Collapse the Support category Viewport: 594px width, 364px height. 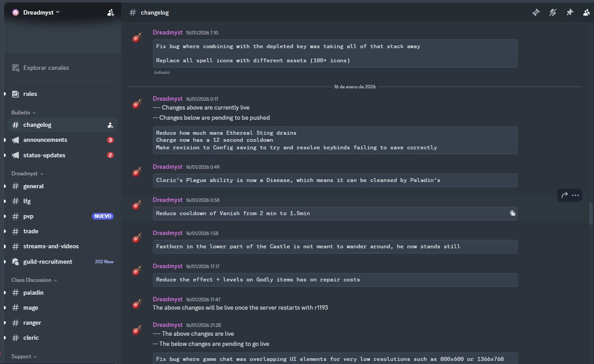24,356
